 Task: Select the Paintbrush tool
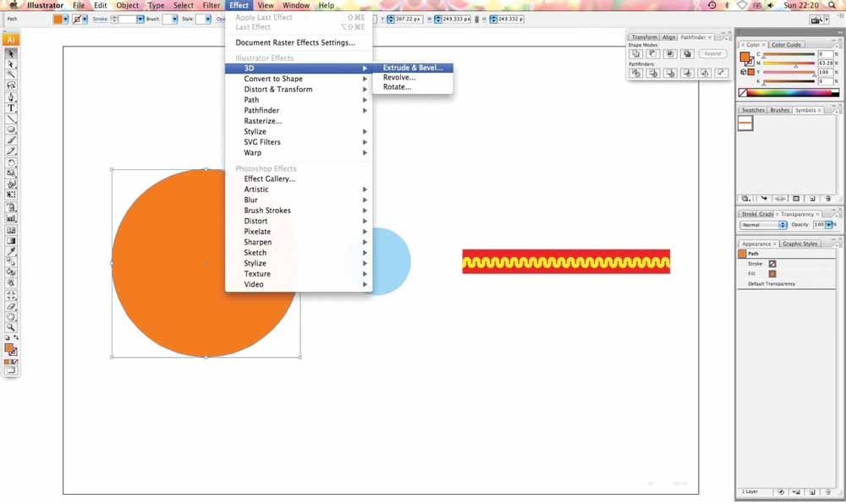[x=11, y=140]
